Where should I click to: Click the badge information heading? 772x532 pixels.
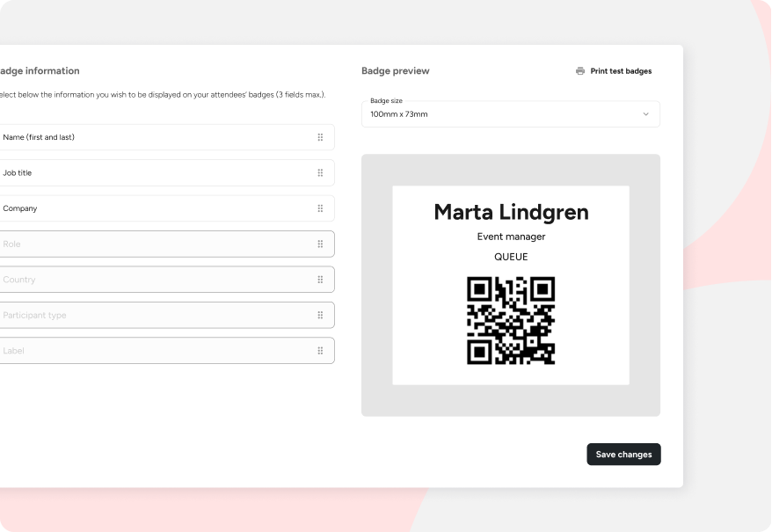click(x=40, y=71)
